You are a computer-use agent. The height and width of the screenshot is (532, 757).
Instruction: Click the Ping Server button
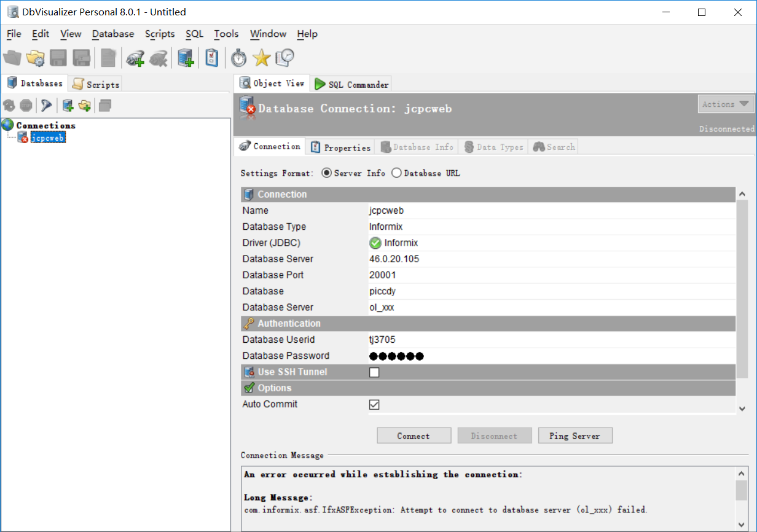point(575,435)
